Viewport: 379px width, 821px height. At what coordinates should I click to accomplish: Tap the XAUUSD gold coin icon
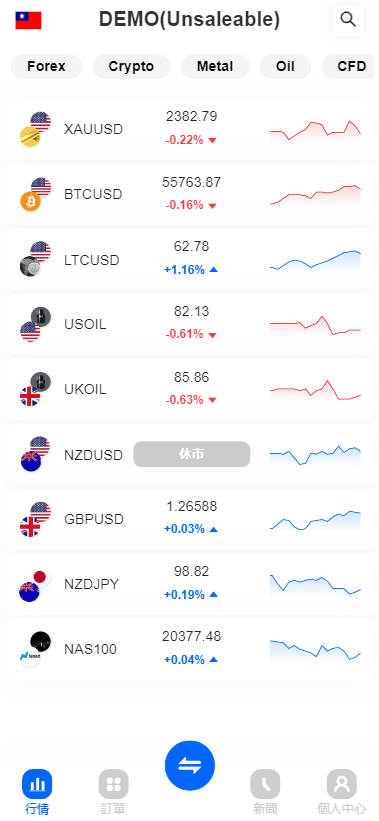[x=30, y=137]
